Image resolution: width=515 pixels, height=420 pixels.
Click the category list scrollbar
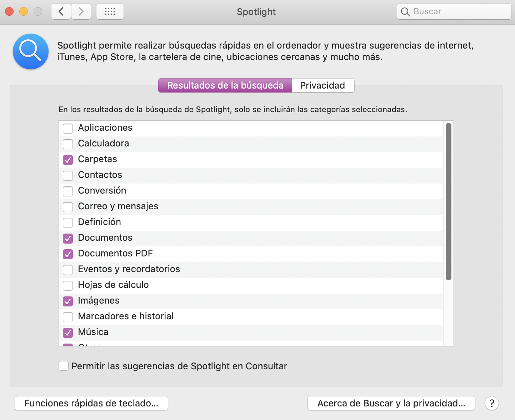pyautogui.click(x=449, y=201)
